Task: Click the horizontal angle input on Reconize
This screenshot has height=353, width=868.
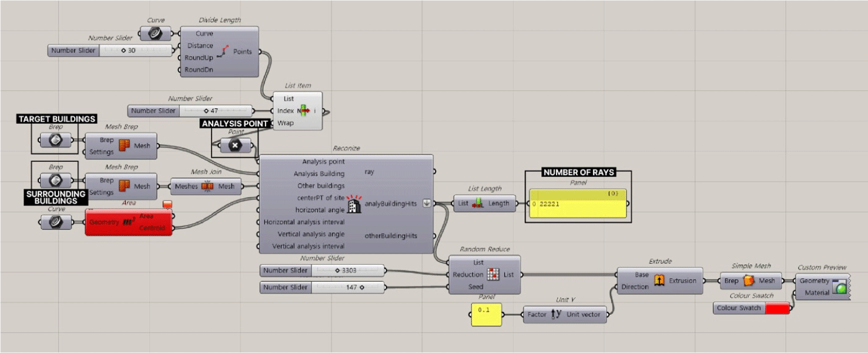Action: (320, 210)
